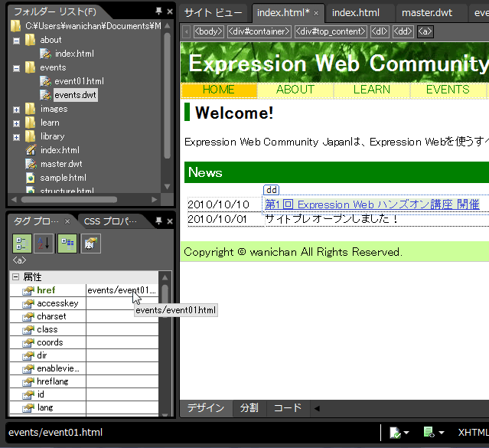Click the dd tag label in design view
The width and height of the screenshot is (489, 448).
click(272, 190)
